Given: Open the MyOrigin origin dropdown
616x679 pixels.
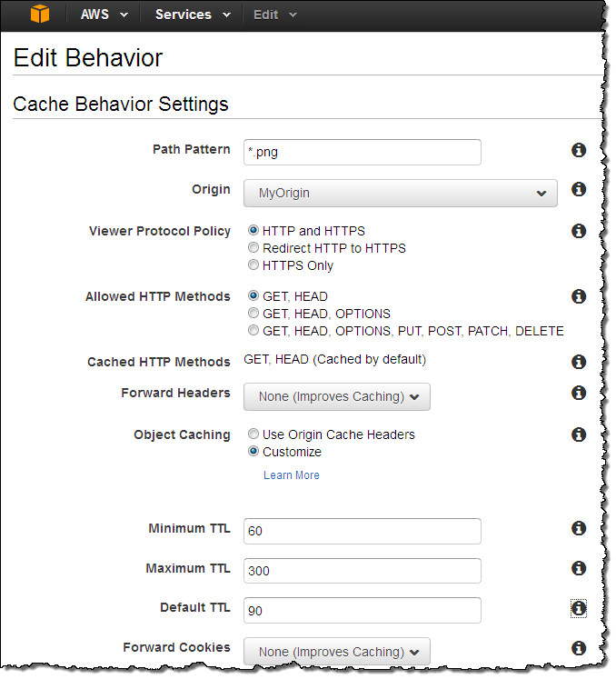Looking at the screenshot, I should coord(400,193).
